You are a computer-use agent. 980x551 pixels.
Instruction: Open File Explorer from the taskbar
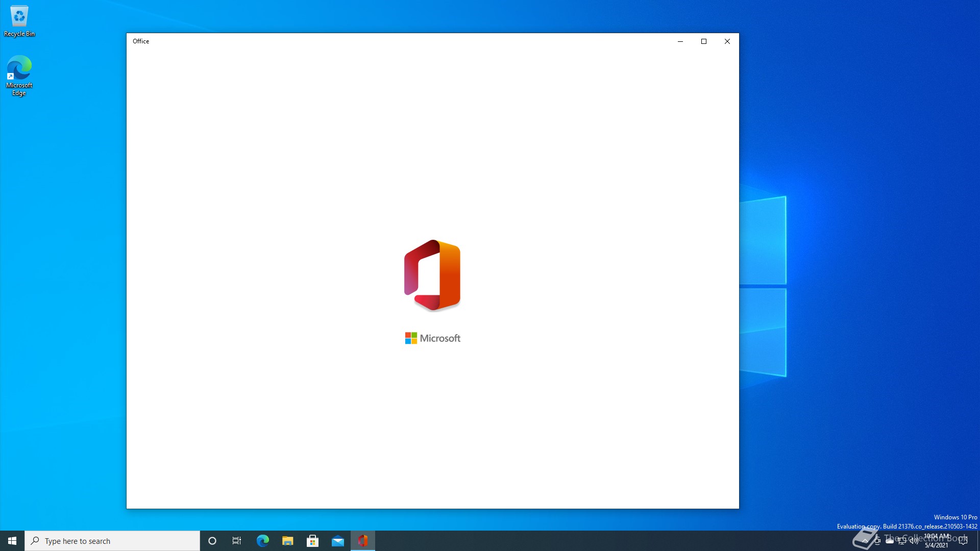click(287, 541)
